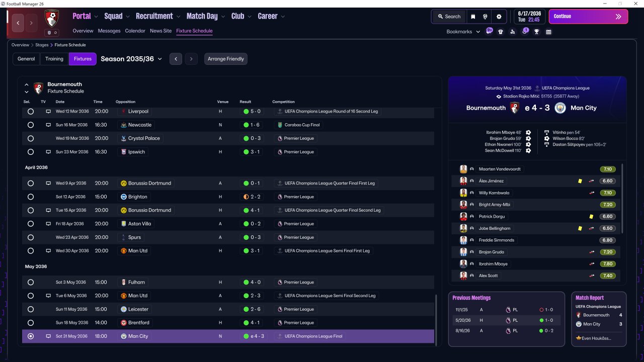Image resolution: width=644 pixels, height=362 pixels.
Task: Open the calendar shortcut icon
Action: [x=548, y=32]
